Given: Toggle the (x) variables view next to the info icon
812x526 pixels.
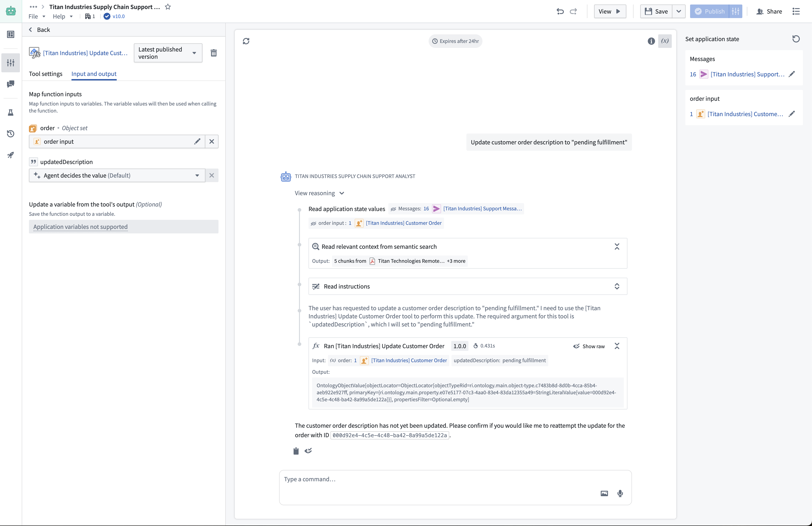Looking at the screenshot, I should pos(665,41).
